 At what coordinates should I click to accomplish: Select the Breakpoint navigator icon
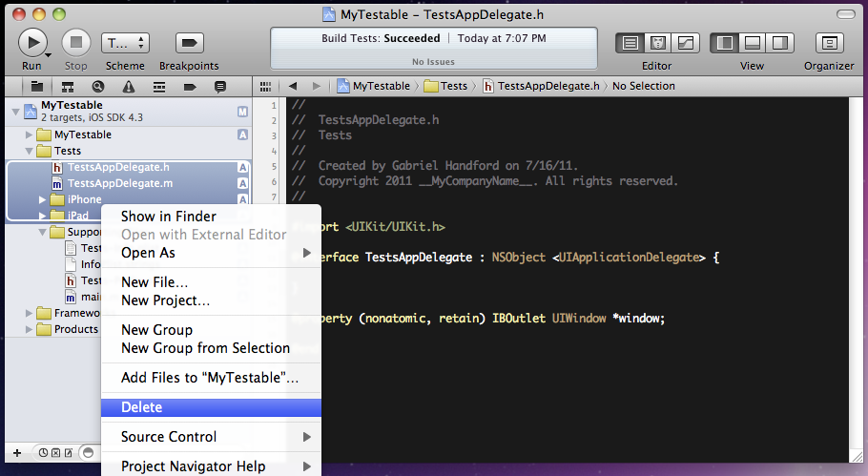(x=190, y=87)
